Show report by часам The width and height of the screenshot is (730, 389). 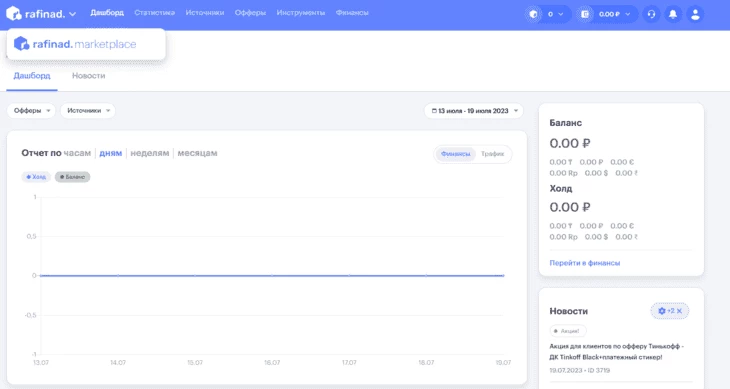coord(77,153)
